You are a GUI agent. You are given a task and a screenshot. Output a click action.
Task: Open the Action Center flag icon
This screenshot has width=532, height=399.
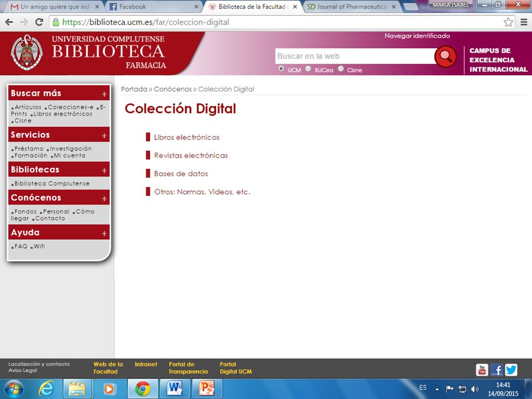coord(449,388)
